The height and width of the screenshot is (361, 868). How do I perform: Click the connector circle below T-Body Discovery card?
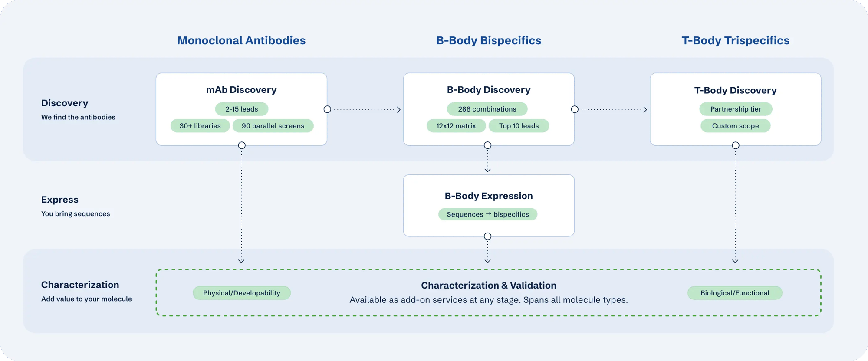736,145
